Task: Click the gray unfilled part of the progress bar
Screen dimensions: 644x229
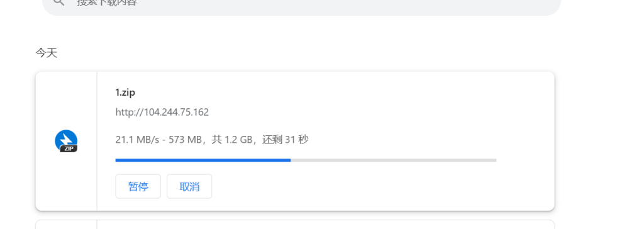Action: tap(394, 160)
